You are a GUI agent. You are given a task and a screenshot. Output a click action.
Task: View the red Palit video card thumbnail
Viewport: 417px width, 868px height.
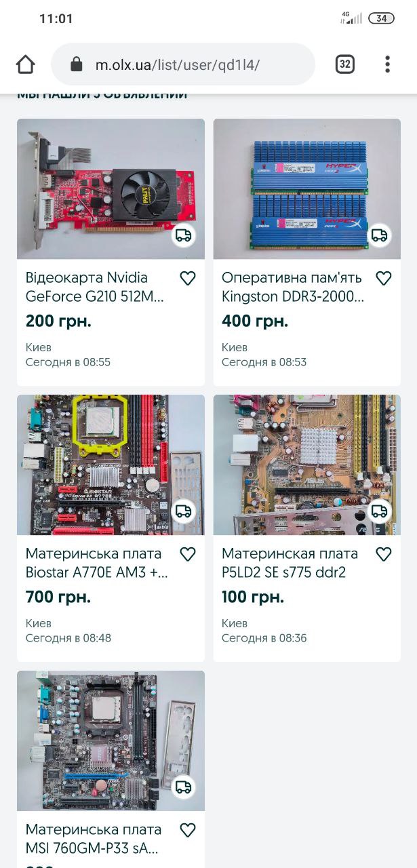pos(111,189)
